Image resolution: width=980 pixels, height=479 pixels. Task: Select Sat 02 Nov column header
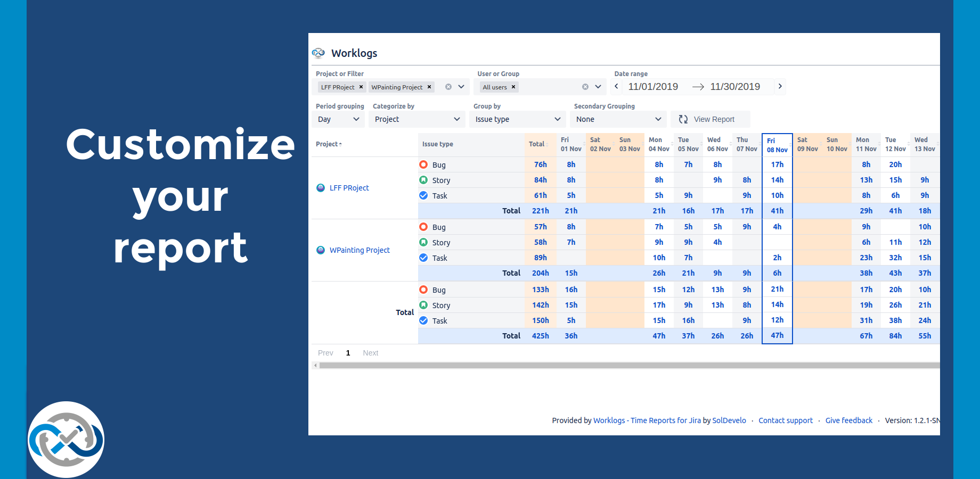click(x=600, y=144)
